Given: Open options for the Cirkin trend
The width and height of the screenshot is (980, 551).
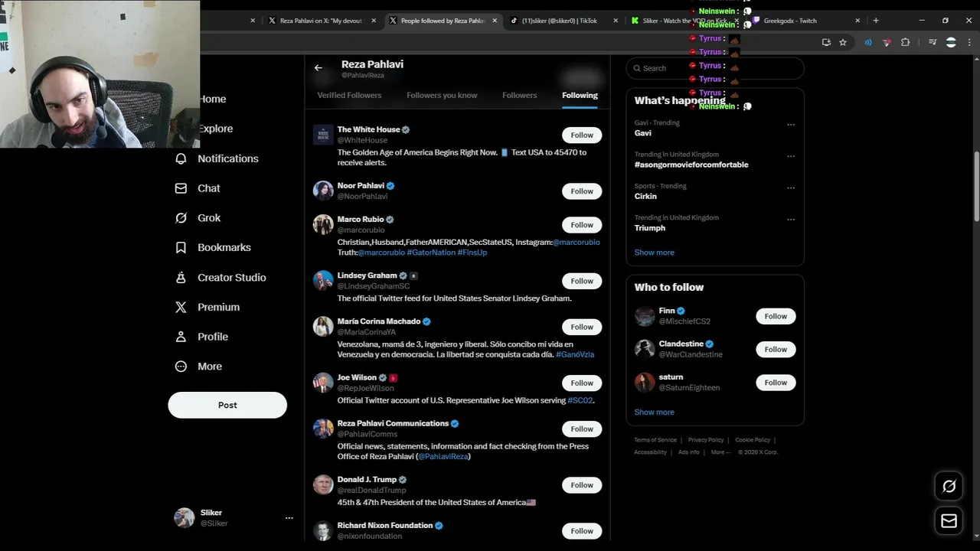Looking at the screenshot, I should [x=791, y=187].
